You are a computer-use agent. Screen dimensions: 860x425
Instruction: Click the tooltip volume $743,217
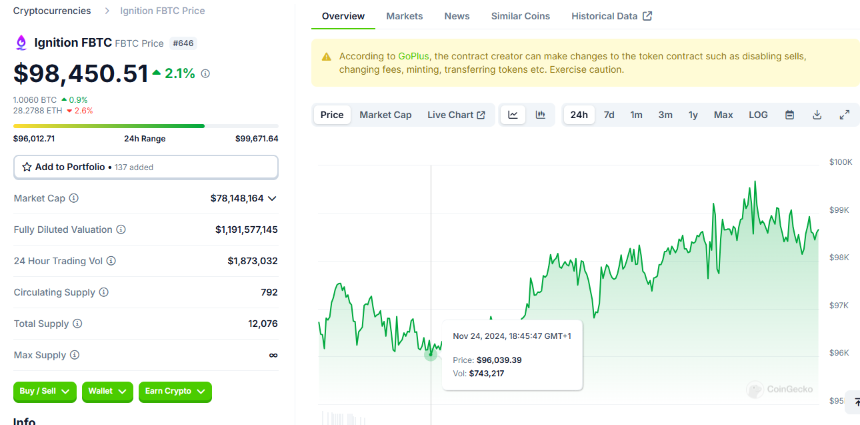[486, 373]
